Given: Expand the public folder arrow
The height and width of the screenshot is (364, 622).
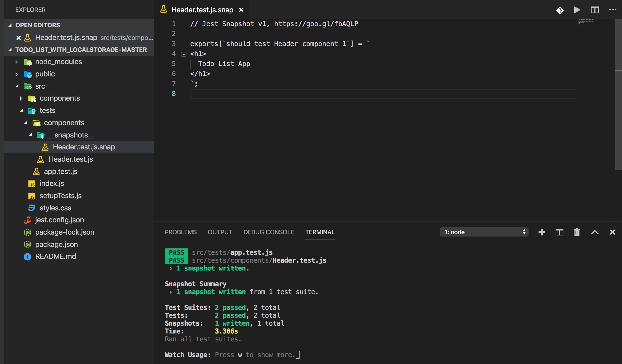Looking at the screenshot, I should [x=17, y=74].
